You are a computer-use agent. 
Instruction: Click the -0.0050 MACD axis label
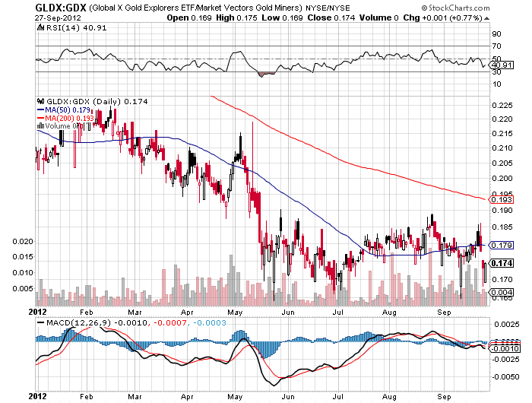(505, 377)
